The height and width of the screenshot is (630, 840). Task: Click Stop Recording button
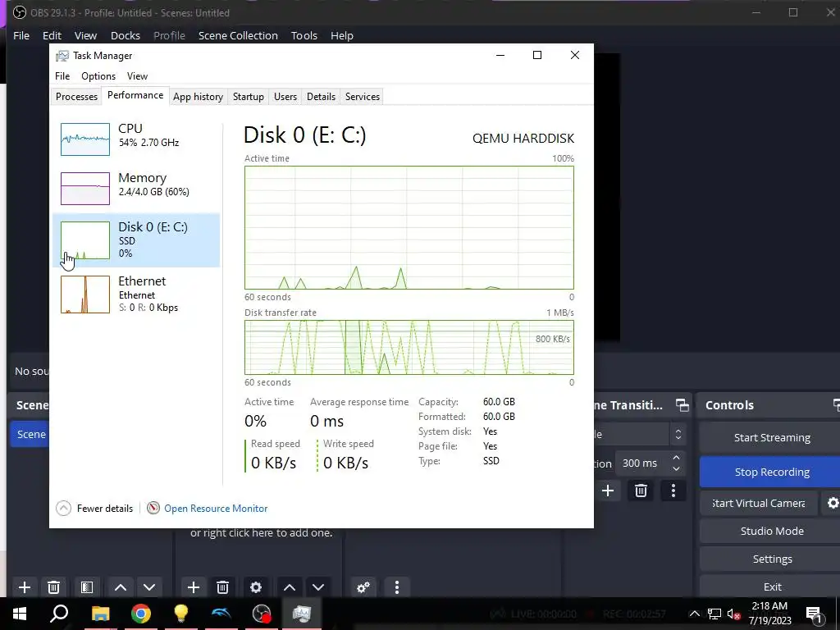(771, 472)
